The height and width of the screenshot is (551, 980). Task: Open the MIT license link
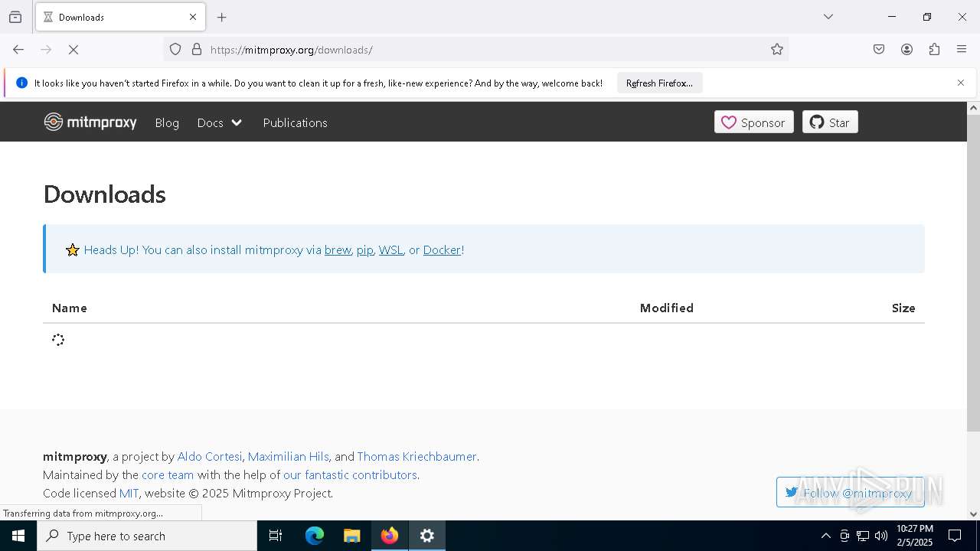[x=129, y=494]
